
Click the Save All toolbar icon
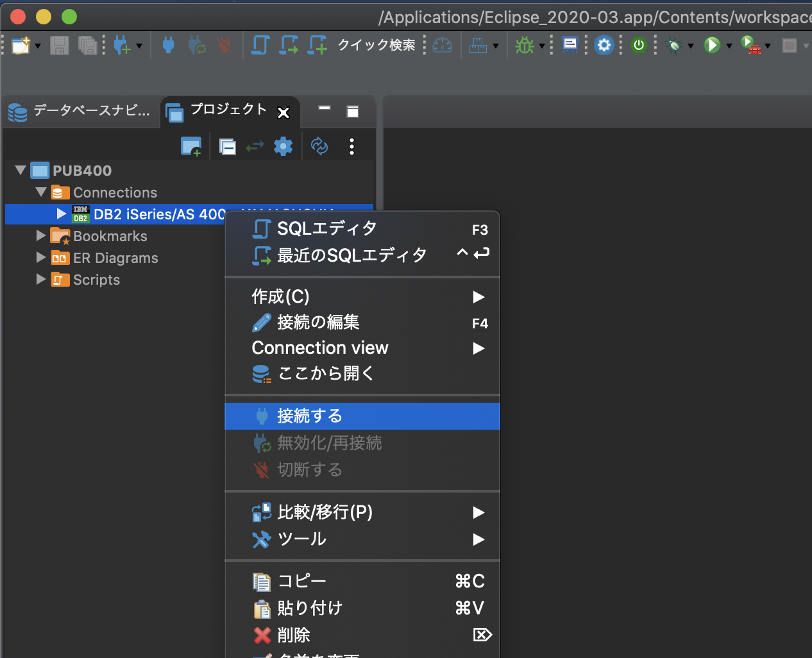click(87, 45)
